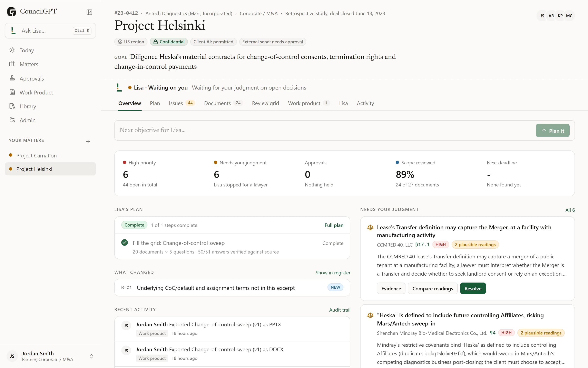Click the JS avatar on DOCX export activity
Image resolution: width=588 pixels, height=368 pixels.
(x=126, y=350)
